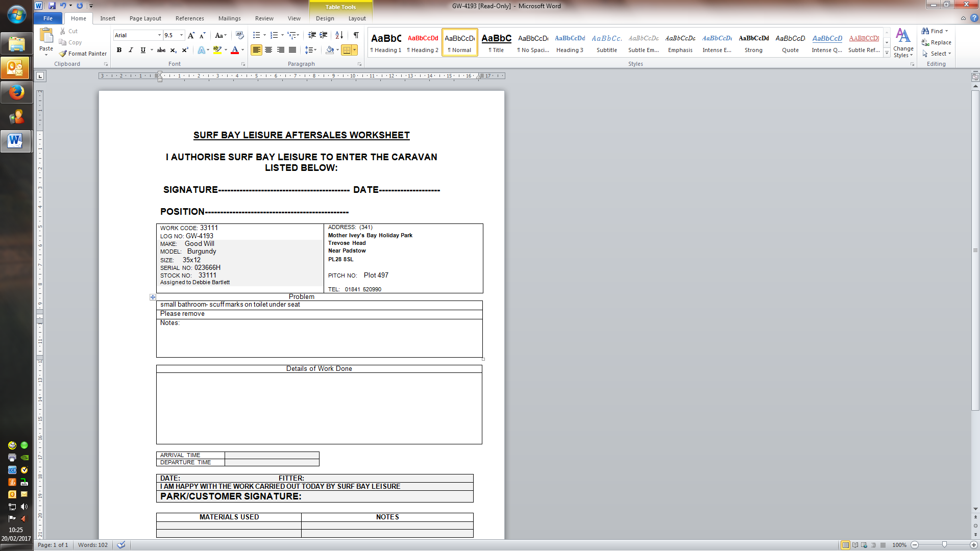Click the Bullets list icon
Image resolution: width=980 pixels, height=551 pixels.
click(256, 35)
